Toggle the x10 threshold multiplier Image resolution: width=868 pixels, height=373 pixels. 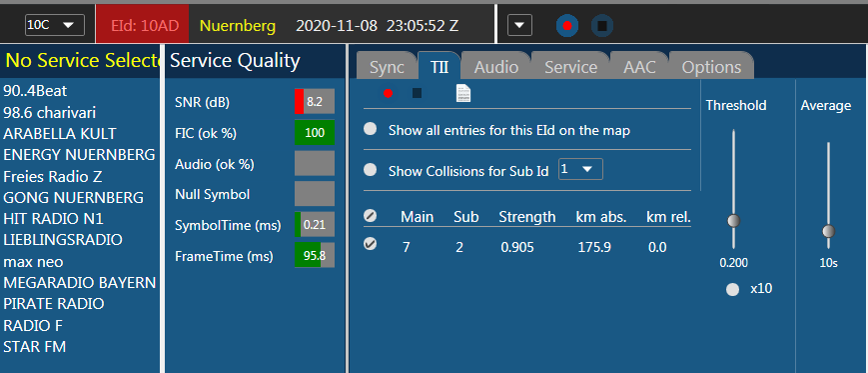(733, 289)
